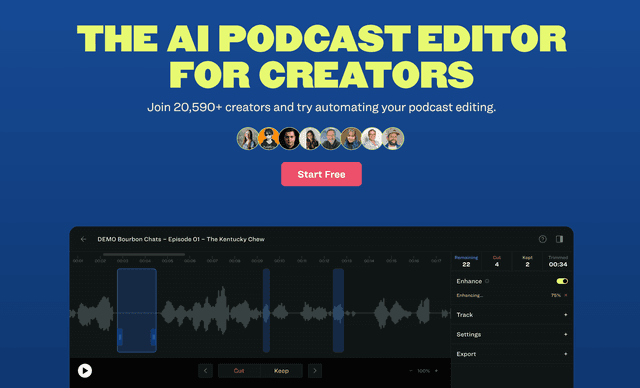Go to next segment with right chevron
Viewport: 640px width, 388px height.
click(x=315, y=371)
